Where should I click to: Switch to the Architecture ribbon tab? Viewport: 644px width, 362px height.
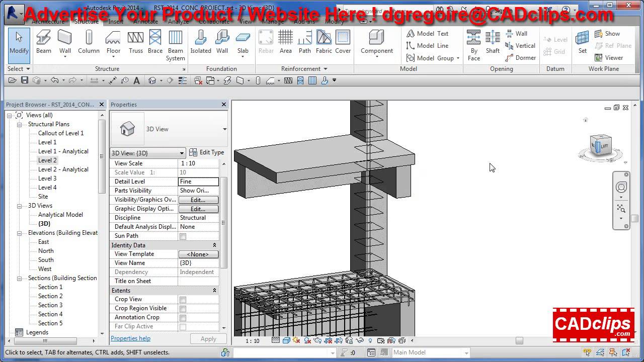(48, 22)
